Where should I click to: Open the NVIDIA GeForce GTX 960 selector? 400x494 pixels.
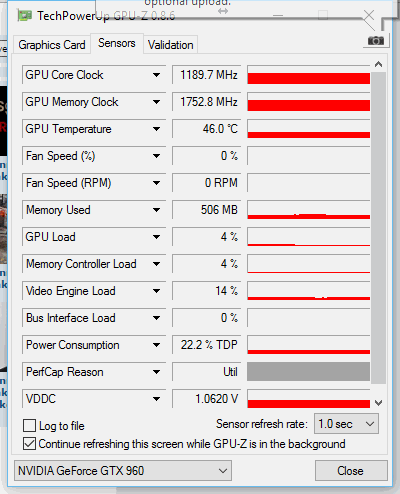click(123, 471)
